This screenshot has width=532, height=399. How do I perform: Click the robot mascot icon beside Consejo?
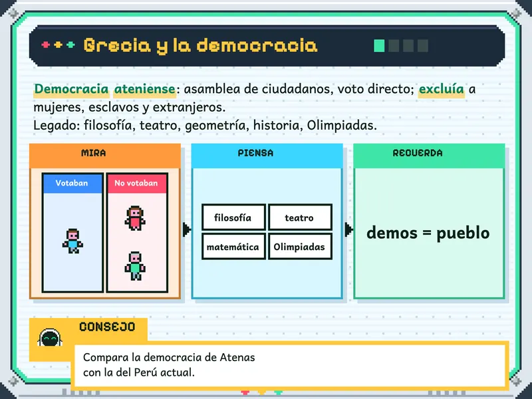pyautogui.click(x=50, y=338)
